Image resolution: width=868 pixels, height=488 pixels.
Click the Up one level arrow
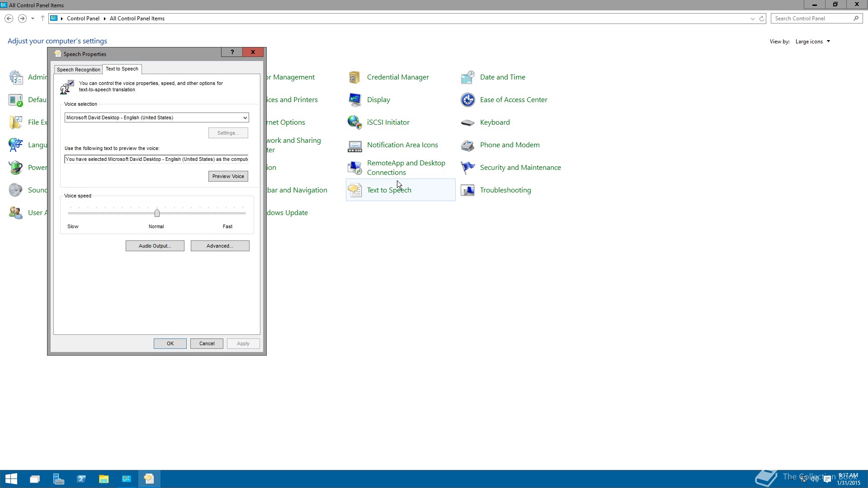pos(42,19)
